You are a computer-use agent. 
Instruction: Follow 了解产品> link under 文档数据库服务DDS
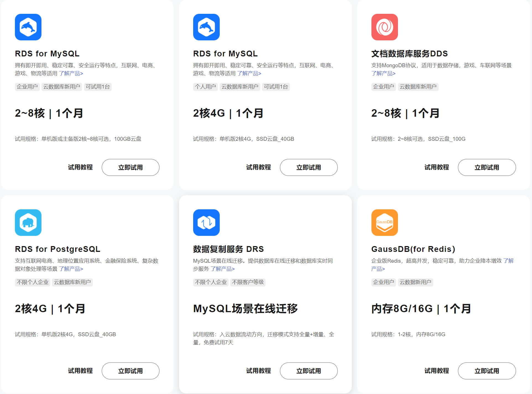383,73
